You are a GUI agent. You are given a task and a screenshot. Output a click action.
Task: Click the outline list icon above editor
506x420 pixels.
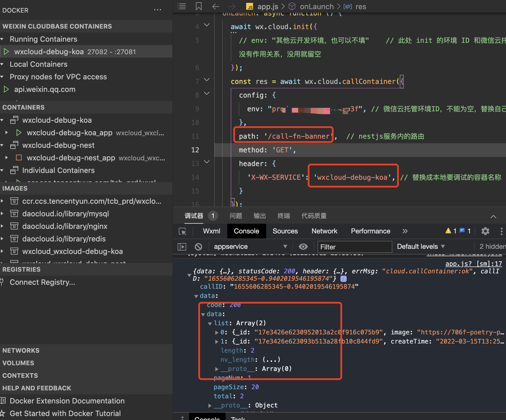pos(182,6)
